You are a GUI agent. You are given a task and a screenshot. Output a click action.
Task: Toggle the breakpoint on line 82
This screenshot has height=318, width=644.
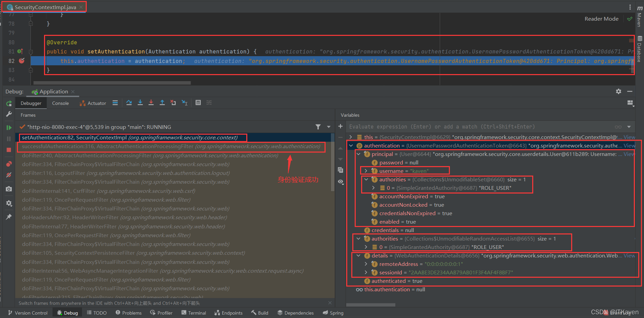(x=22, y=61)
